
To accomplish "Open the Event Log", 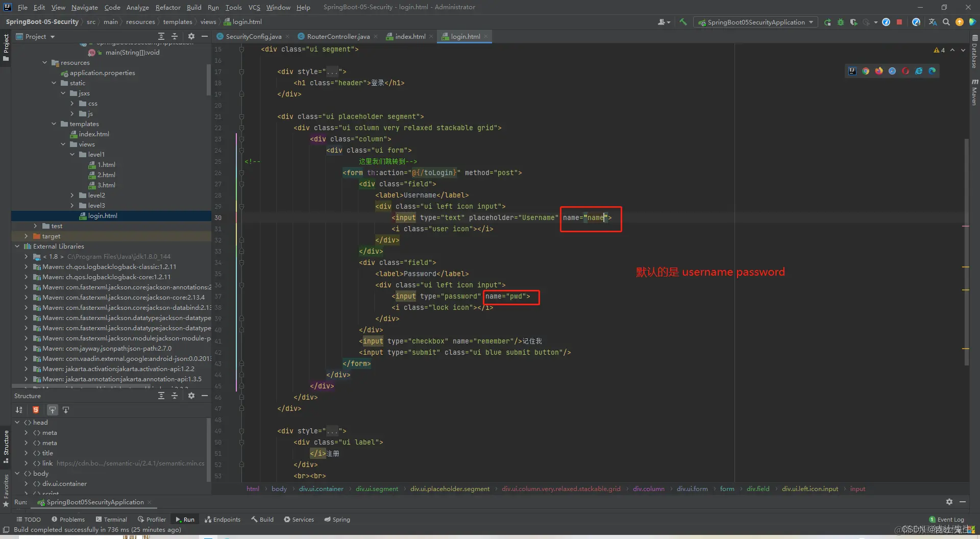I will 947,520.
